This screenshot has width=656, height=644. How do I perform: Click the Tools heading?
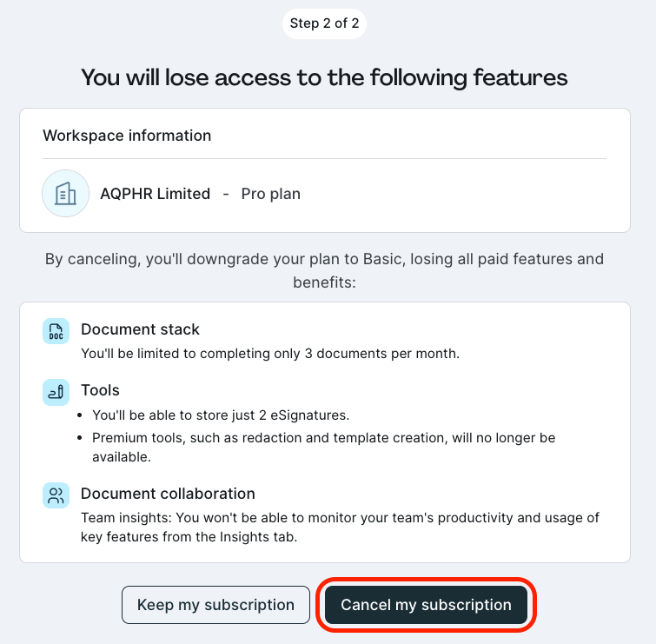[101, 390]
